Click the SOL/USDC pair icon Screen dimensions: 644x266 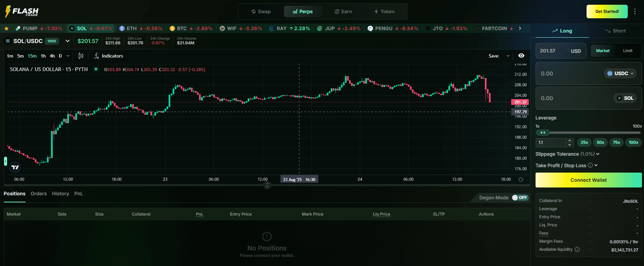click(8, 41)
